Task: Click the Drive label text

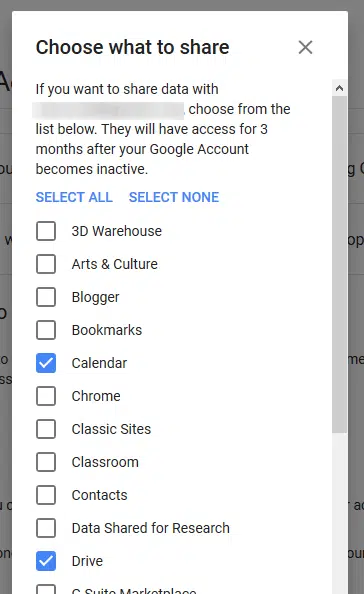Action: (x=87, y=561)
